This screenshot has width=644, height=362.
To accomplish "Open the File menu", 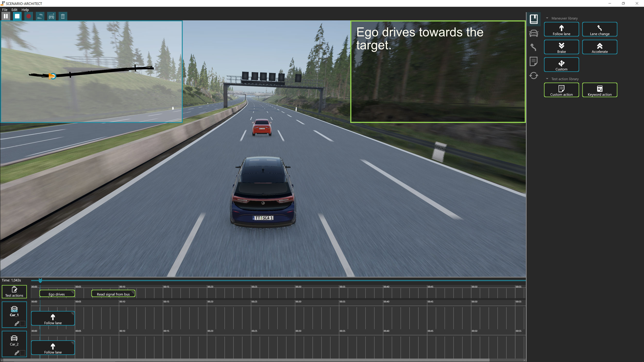I will point(5,10).
